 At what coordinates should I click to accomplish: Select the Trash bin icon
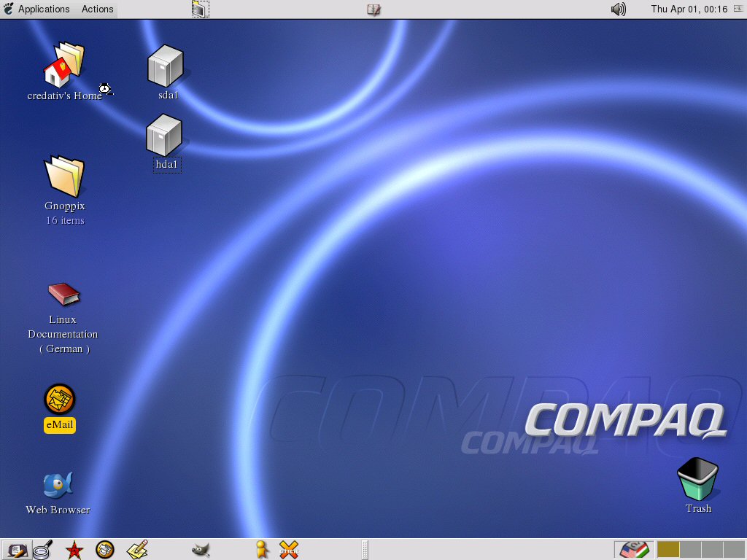pyautogui.click(x=698, y=478)
